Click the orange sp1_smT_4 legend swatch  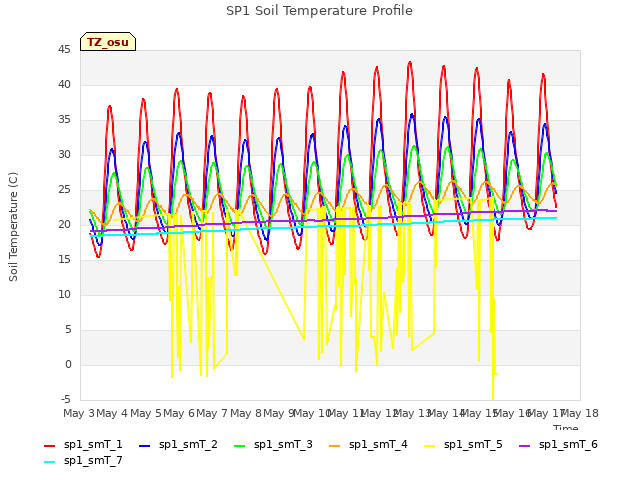click(x=335, y=446)
